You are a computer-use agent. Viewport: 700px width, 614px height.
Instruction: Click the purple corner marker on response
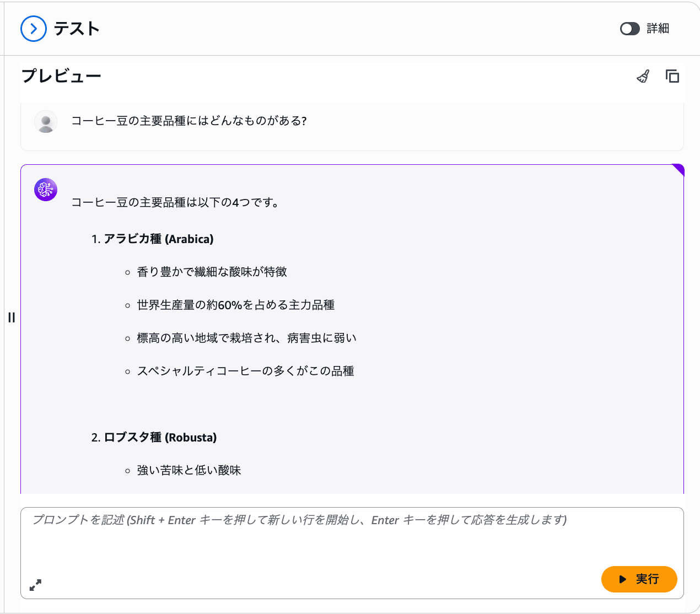point(679,170)
